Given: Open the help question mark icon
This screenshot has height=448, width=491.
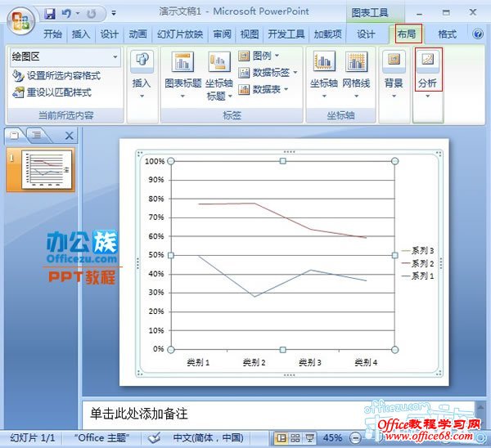Looking at the screenshot, I should pyautogui.click(x=479, y=34).
